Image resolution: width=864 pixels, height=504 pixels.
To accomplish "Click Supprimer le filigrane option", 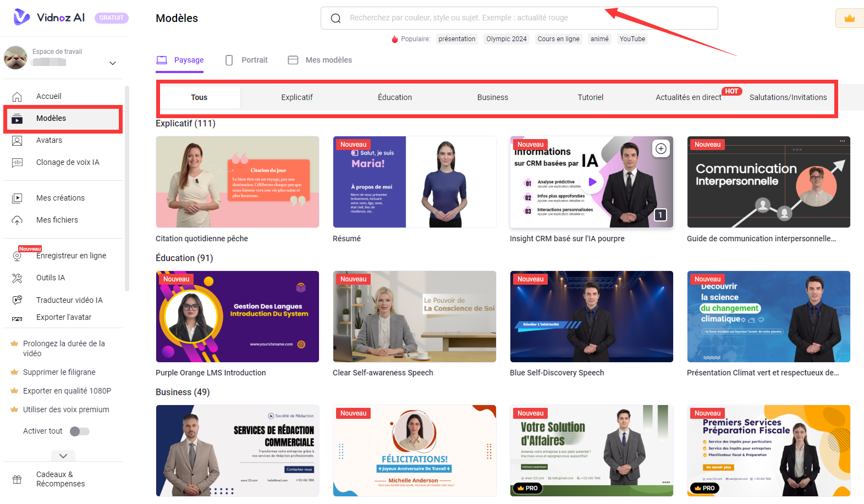I will [59, 372].
